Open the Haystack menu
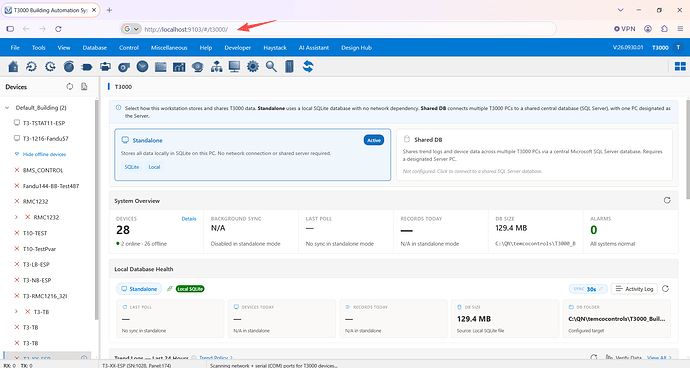Image resolution: width=690 pixels, height=368 pixels. point(275,48)
